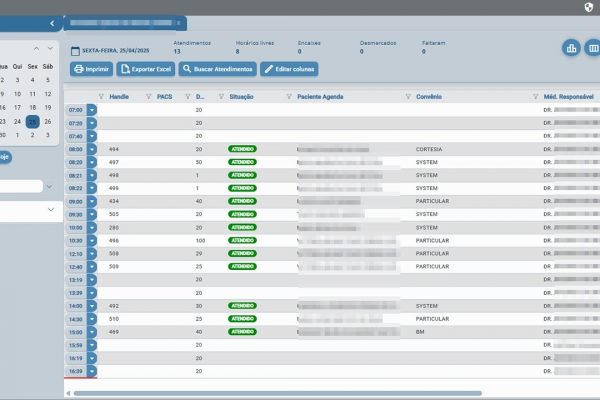Select day 26 in the calendar
The image size is (600, 400).
(x=47, y=121)
